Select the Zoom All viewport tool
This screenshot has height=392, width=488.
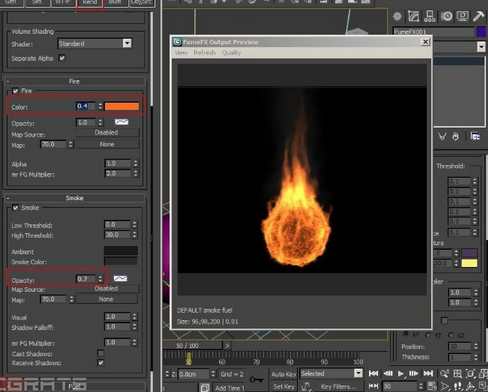pyautogui.click(x=457, y=374)
